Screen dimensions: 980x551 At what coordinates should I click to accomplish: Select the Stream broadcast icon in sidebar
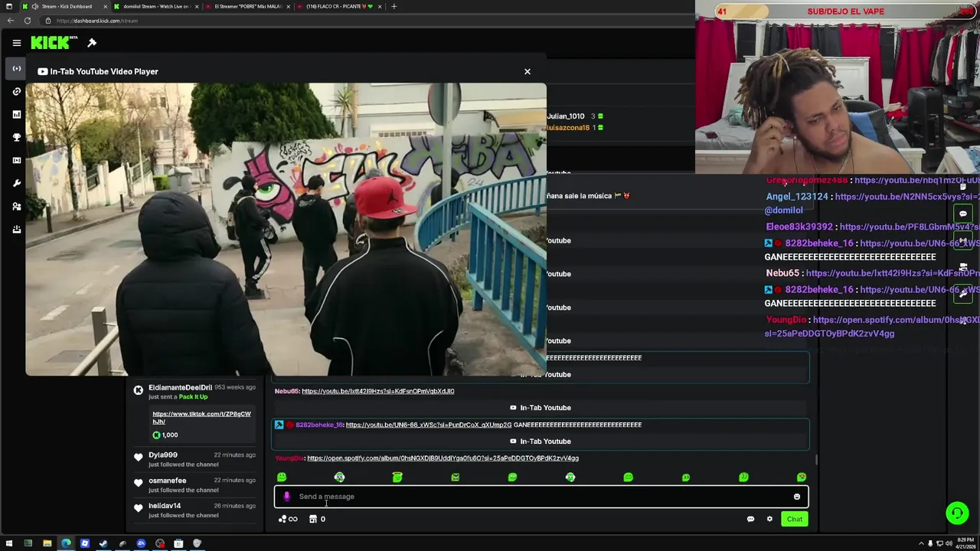pyautogui.click(x=16, y=69)
